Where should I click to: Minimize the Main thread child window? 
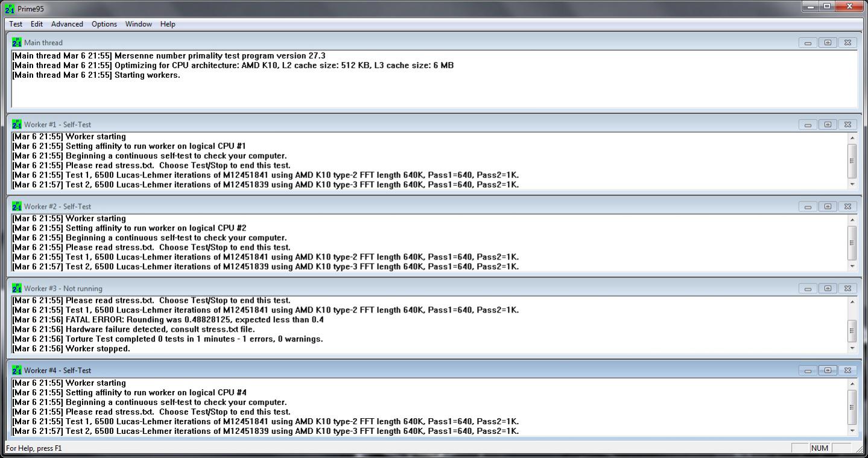point(808,43)
